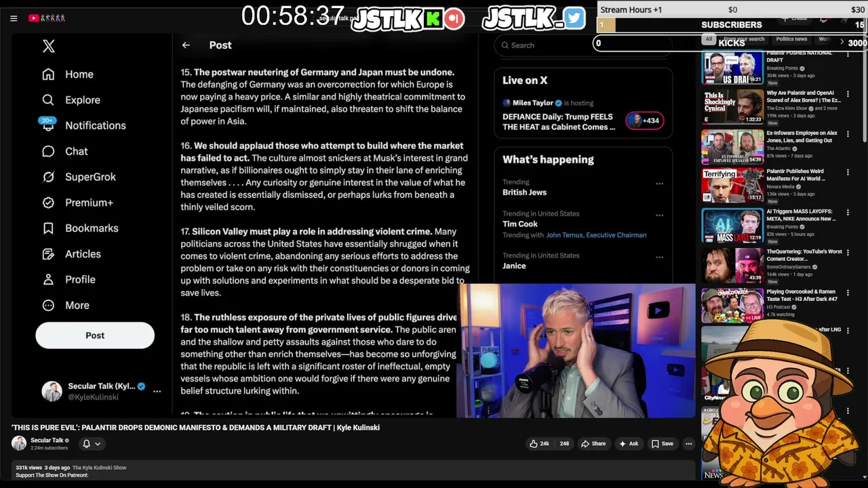Open video more actions three dots
The width and height of the screenshot is (868, 488).
688,444
